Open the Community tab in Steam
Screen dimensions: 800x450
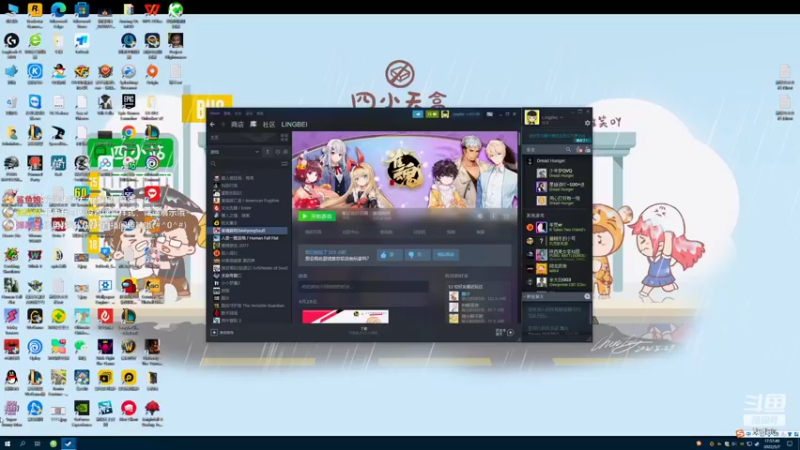tap(269, 124)
